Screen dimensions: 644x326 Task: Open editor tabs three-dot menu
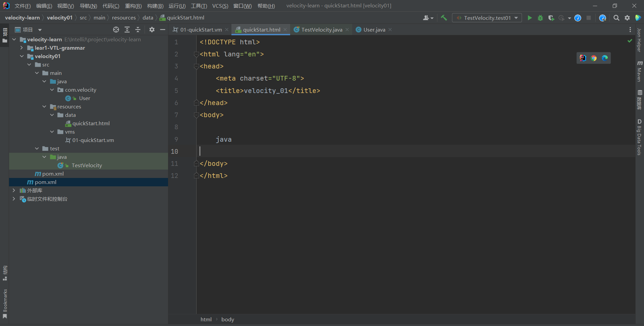pos(630,30)
